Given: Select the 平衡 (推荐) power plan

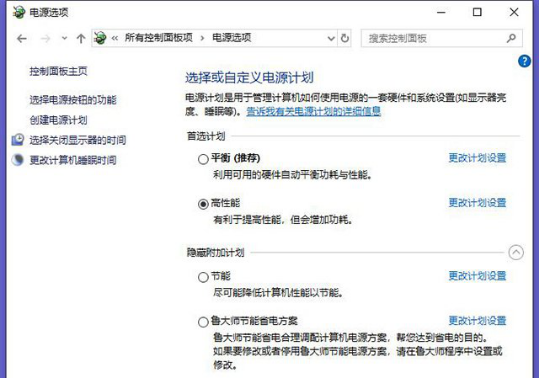Looking at the screenshot, I should (203, 159).
